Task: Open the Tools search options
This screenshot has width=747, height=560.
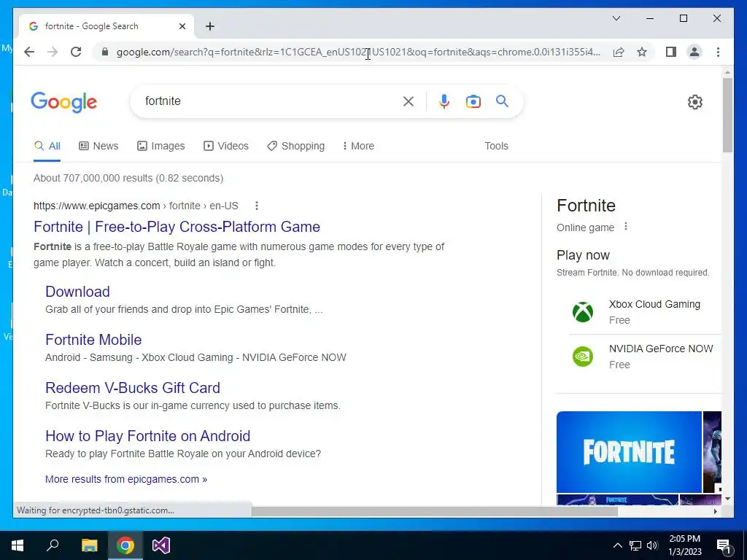Action: [496, 146]
